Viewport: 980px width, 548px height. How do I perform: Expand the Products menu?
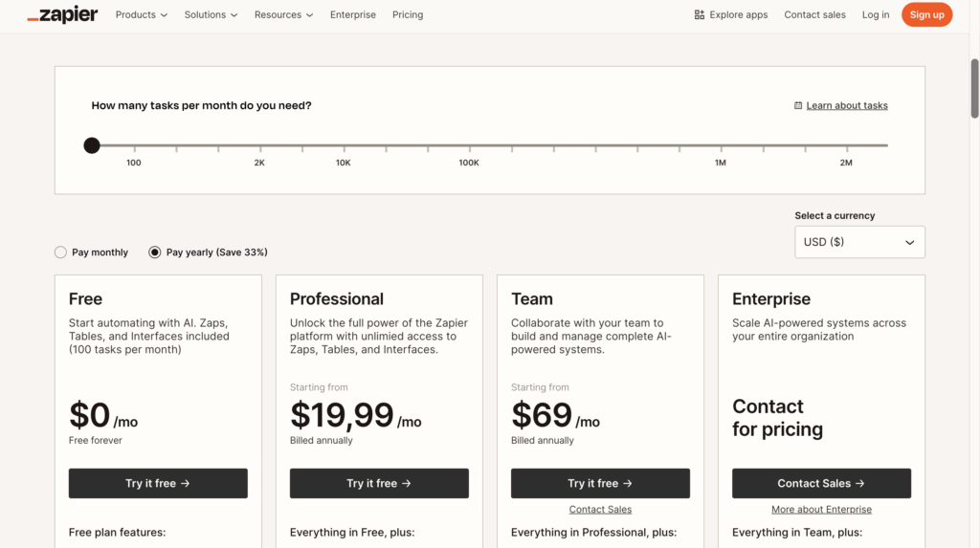pos(141,15)
